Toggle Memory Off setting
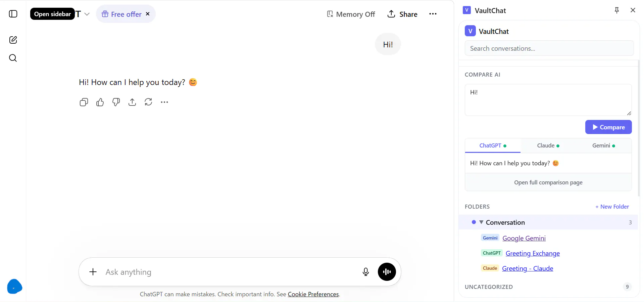Image resolution: width=644 pixels, height=302 pixels. pos(351,14)
